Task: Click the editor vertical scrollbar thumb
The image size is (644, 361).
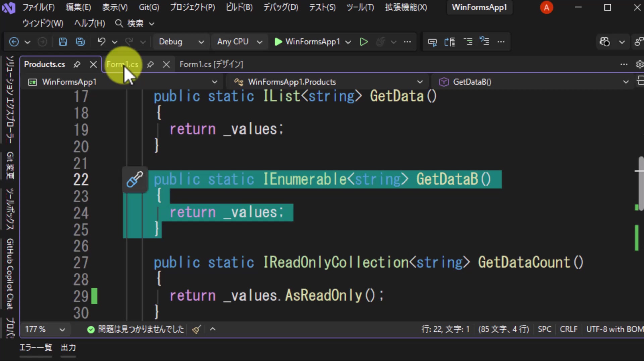Action: 641,184
